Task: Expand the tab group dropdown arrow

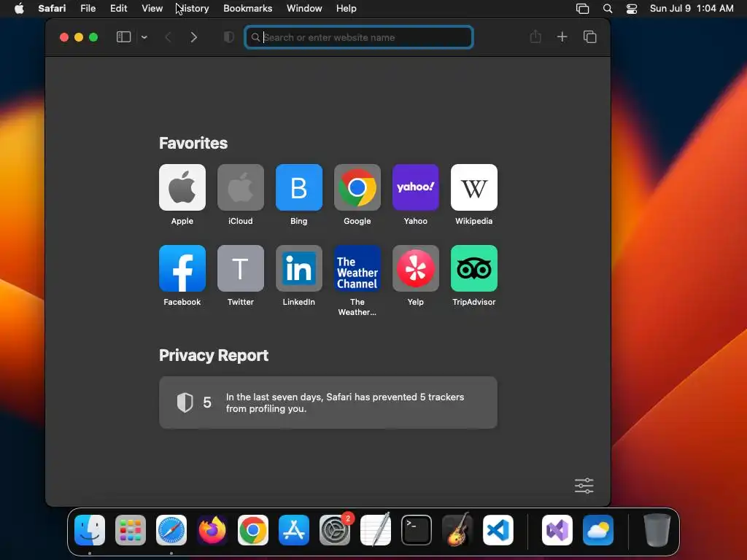Action: tap(144, 37)
